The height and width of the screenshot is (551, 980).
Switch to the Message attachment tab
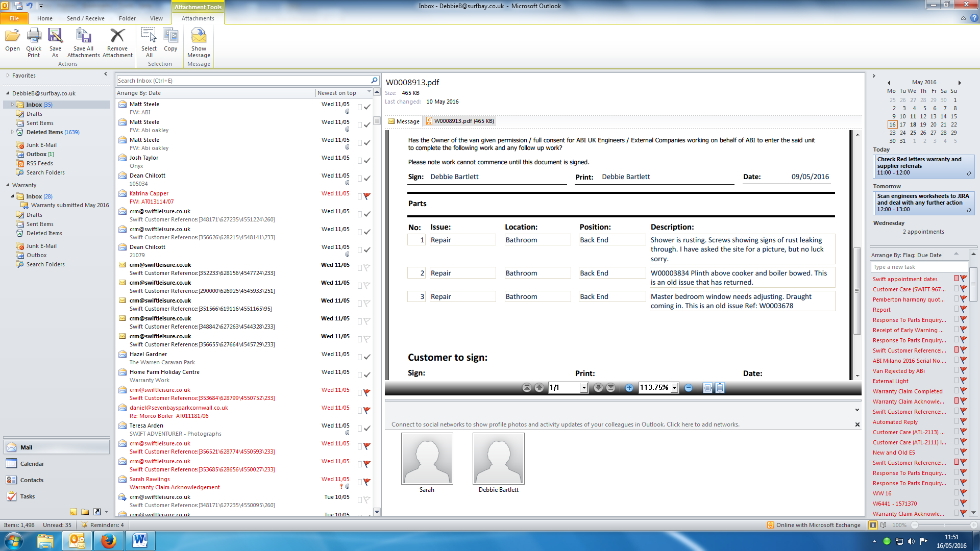point(403,121)
